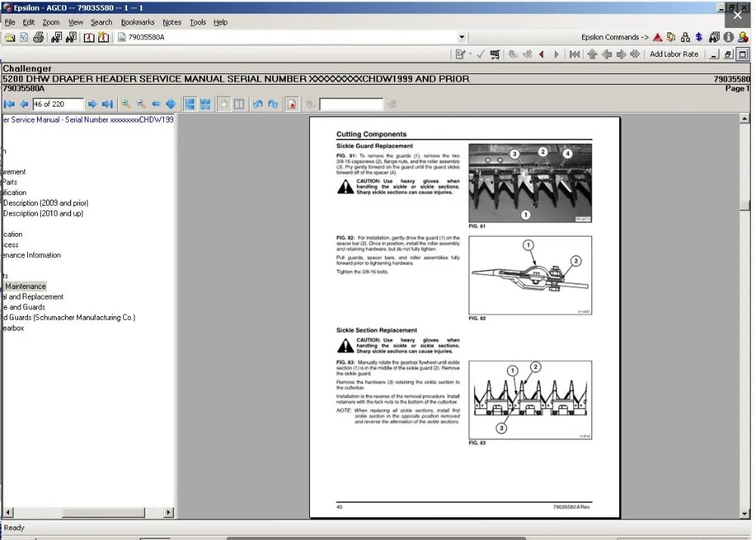Screen dimensions: 756x540
Task: Click the Add Labor Rate button
Action: pyautogui.click(x=674, y=54)
